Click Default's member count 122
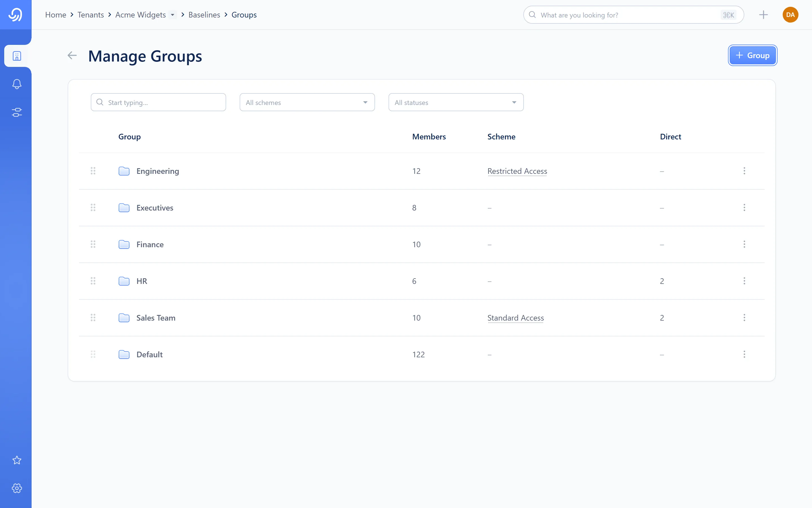 point(418,354)
